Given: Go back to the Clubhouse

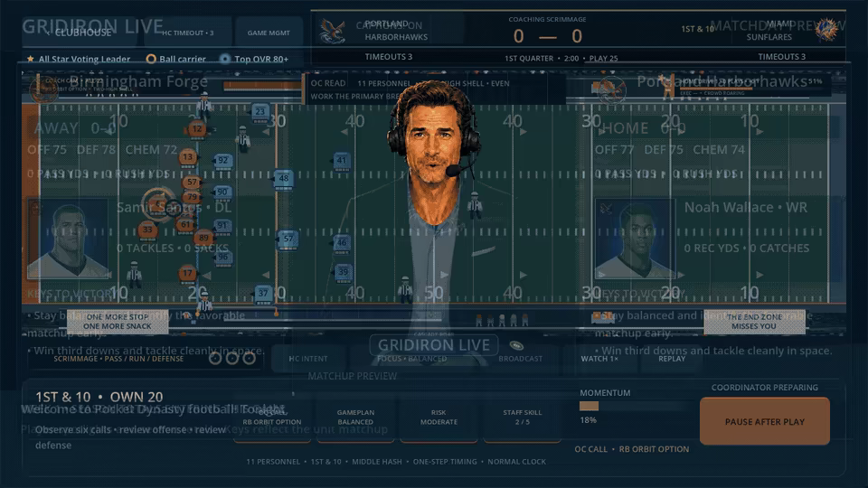Looking at the screenshot, I should coord(79,33).
